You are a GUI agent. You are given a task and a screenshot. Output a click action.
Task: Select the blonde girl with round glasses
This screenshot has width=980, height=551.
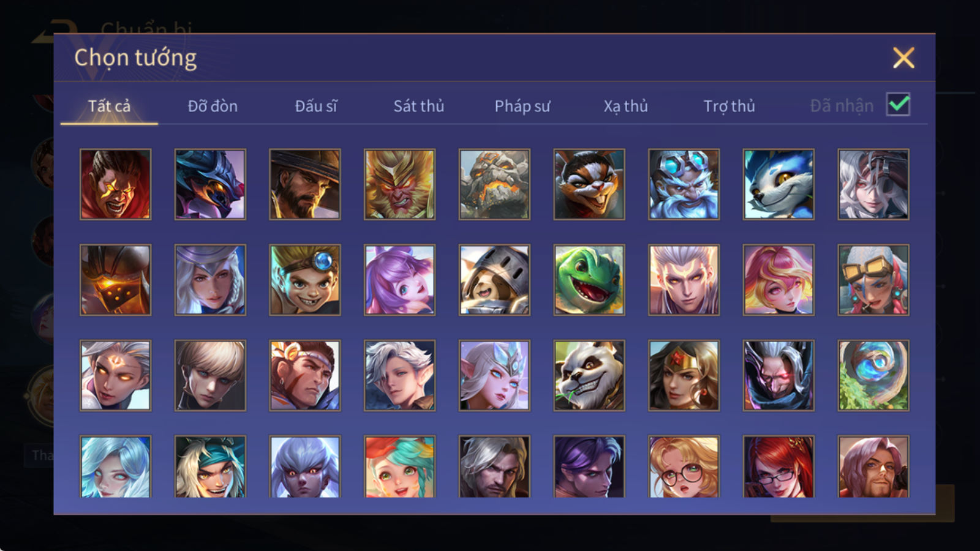point(684,467)
